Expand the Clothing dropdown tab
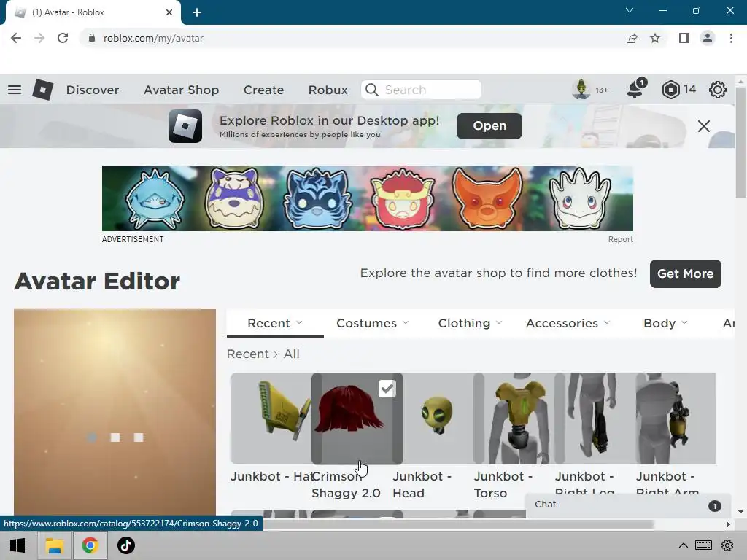 coord(470,323)
